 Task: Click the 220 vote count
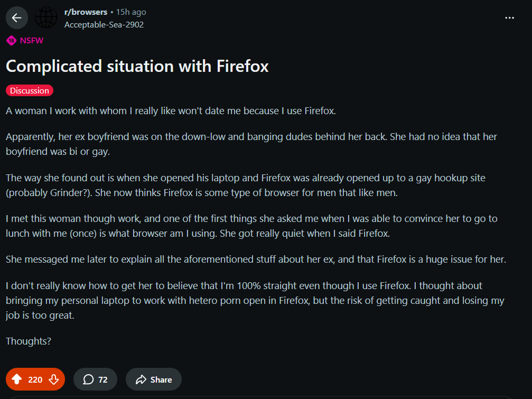pos(35,379)
